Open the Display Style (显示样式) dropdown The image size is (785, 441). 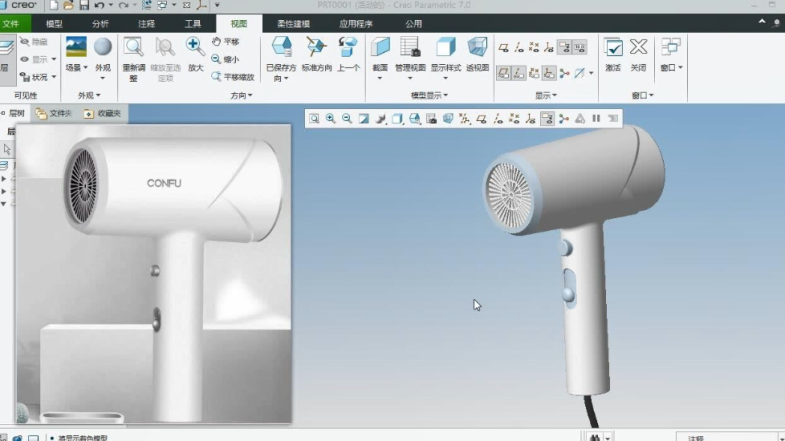[445, 68]
